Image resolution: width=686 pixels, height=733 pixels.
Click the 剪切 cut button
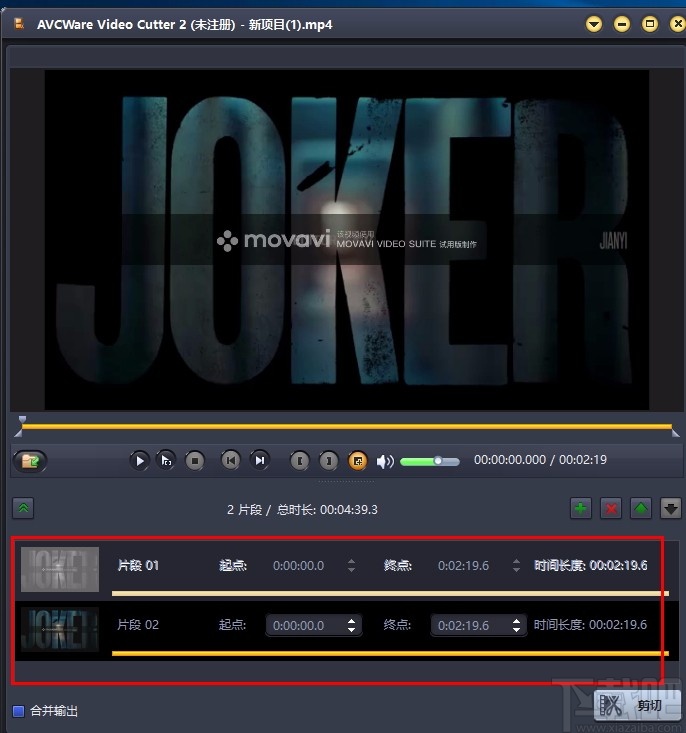pos(637,705)
